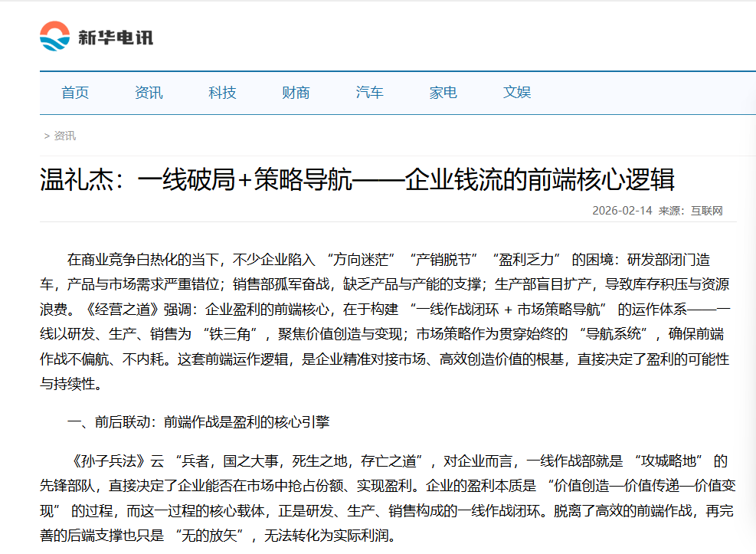Open the 家电 channel
The image size is (756, 554).
click(443, 92)
